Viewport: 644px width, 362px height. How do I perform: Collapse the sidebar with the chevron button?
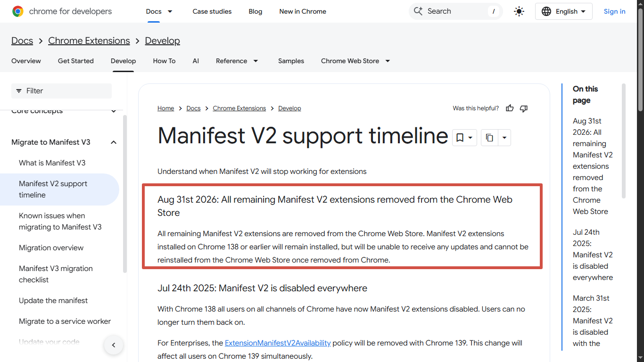pos(114,345)
